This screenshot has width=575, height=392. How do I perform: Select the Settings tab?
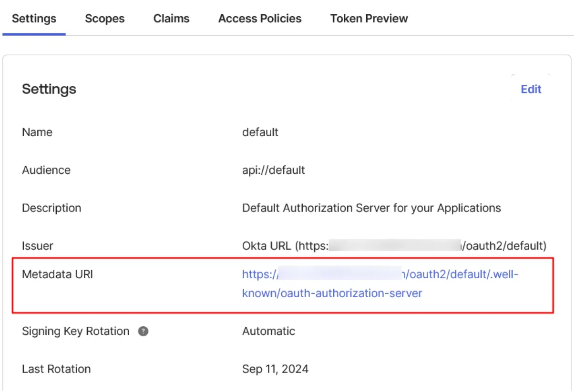[x=33, y=19]
